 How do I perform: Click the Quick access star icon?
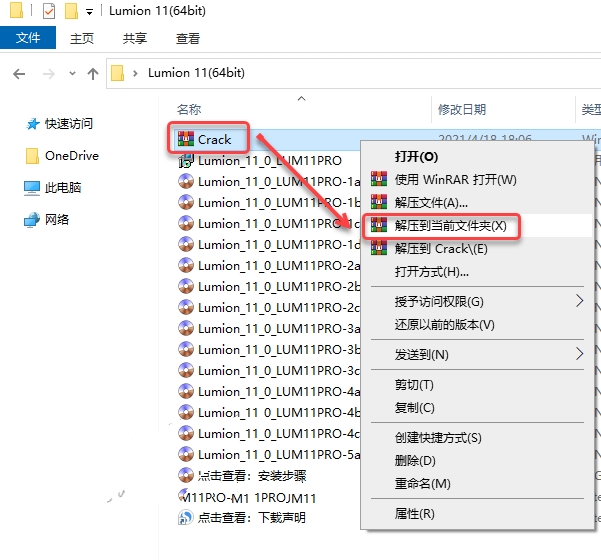coord(33,124)
